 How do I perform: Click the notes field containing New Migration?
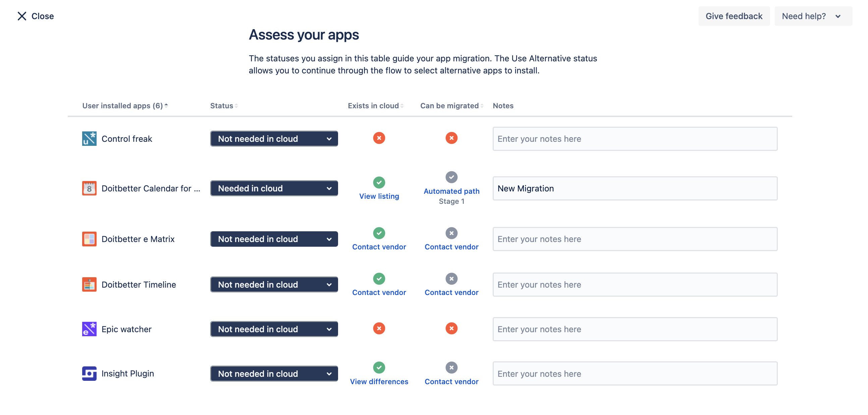(x=635, y=188)
